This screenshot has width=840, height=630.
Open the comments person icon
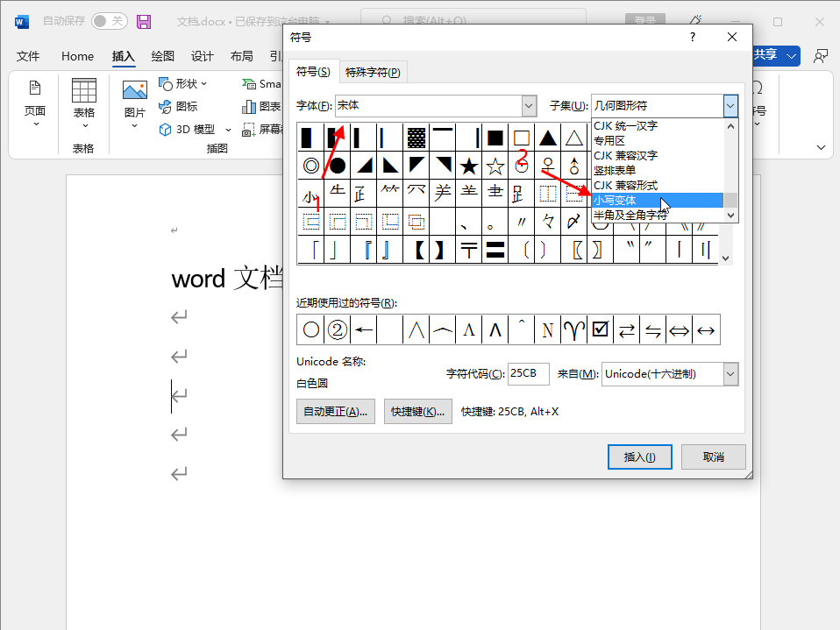820,56
